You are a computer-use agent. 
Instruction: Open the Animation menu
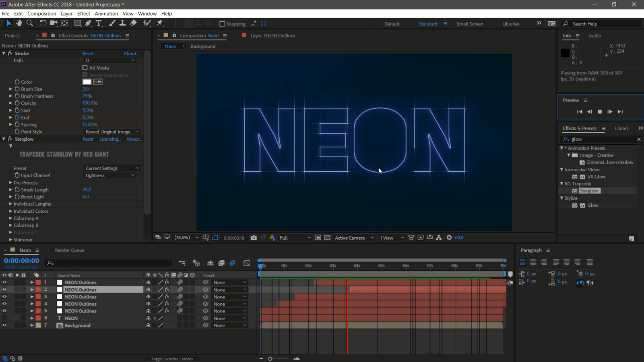106,13
